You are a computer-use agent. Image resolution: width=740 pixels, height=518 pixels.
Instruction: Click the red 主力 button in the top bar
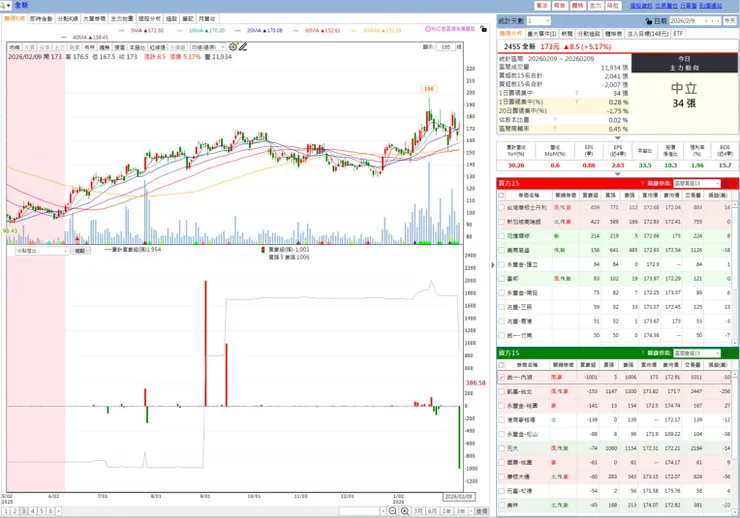tap(595, 6)
